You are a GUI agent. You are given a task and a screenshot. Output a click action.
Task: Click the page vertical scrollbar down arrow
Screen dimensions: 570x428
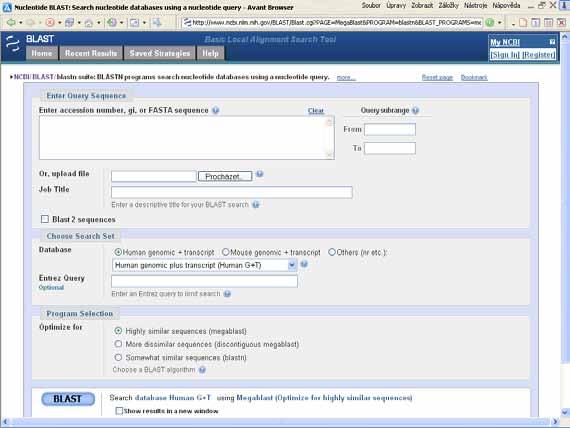pyautogui.click(x=565, y=412)
